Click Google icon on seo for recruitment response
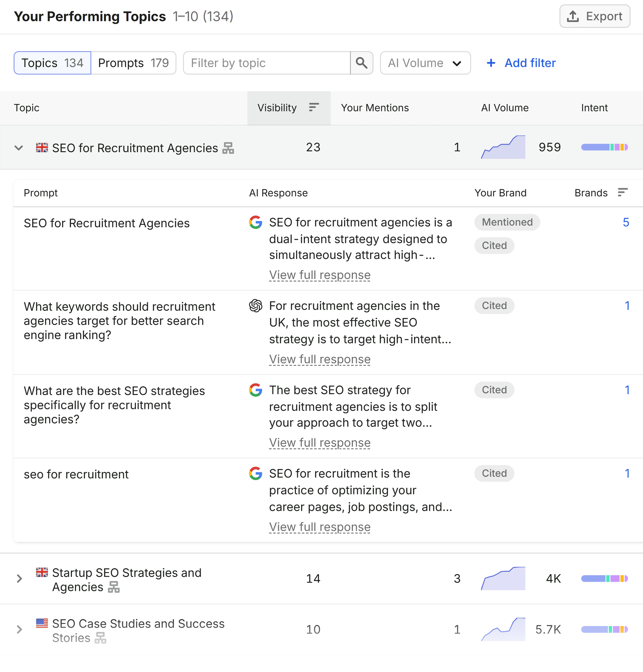This screenshot has height=672, width=643. click(x=256, y=473)
